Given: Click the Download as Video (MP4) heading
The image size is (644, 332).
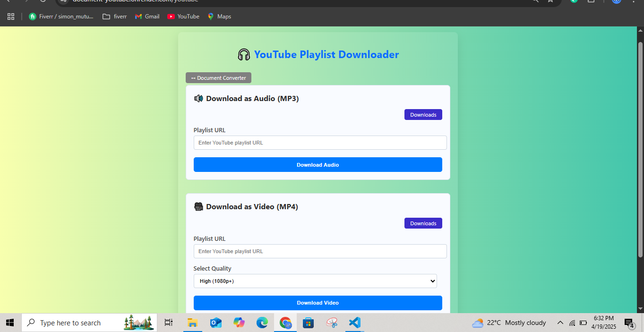Looking at the screenshot, I should point(246,206).
